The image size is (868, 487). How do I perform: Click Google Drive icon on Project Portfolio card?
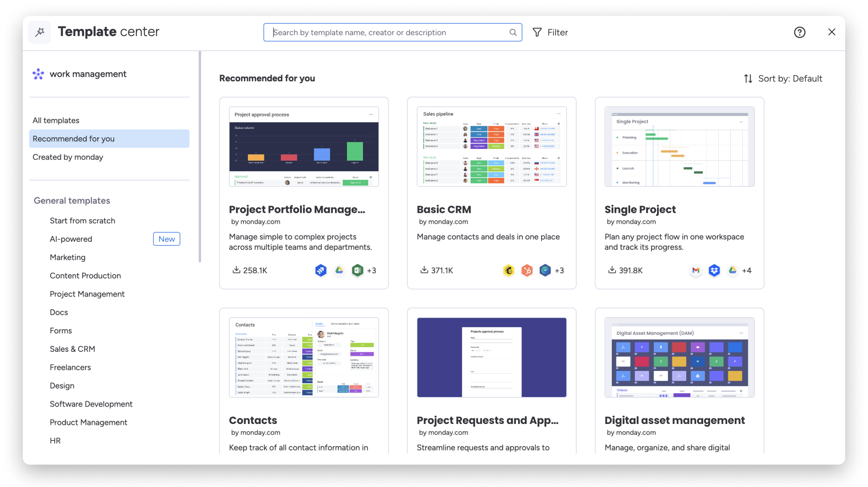tap(339, 270)
